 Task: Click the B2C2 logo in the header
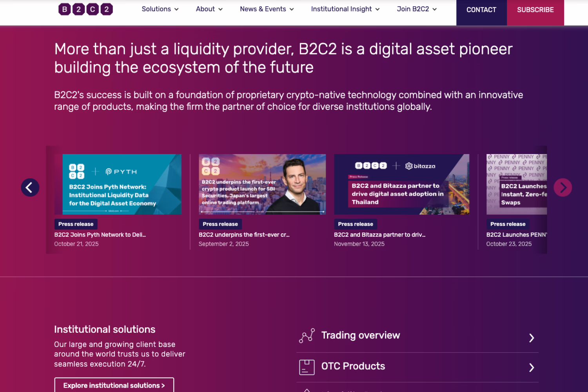point(85,9)
